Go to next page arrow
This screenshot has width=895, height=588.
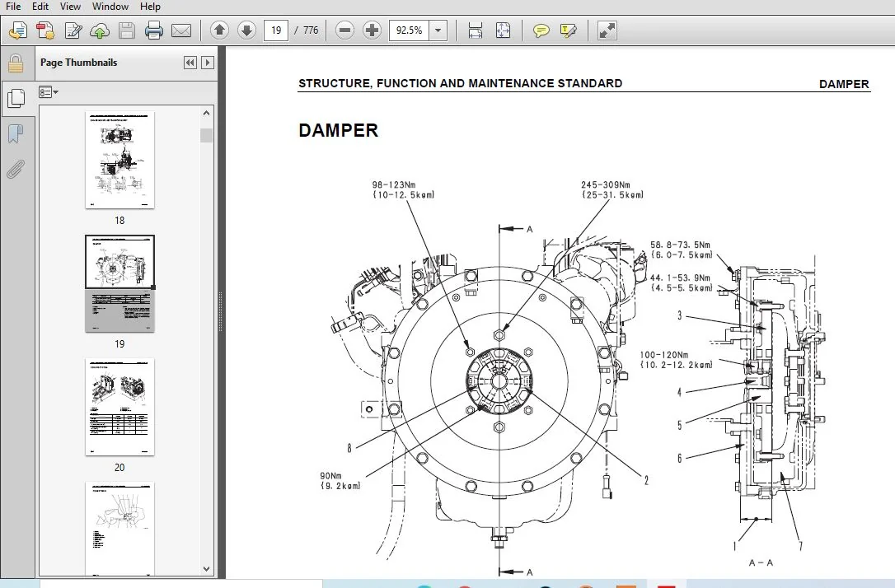click(x=246, y=30)
